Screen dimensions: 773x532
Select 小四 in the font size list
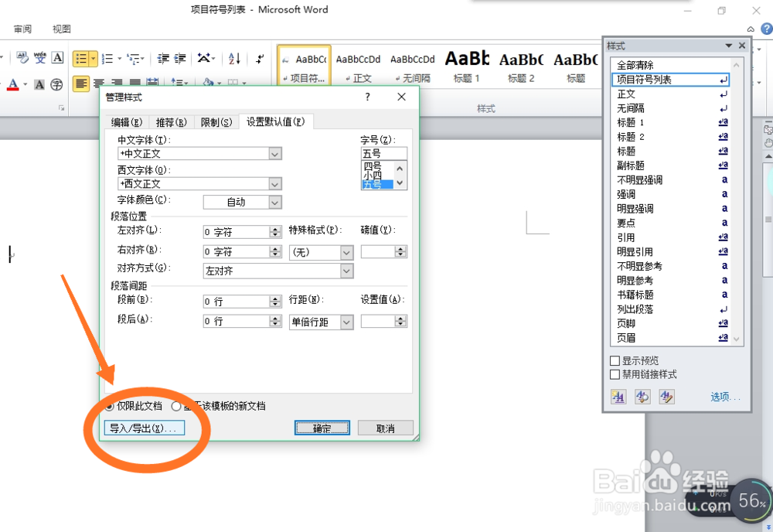[x=373, y=176]
